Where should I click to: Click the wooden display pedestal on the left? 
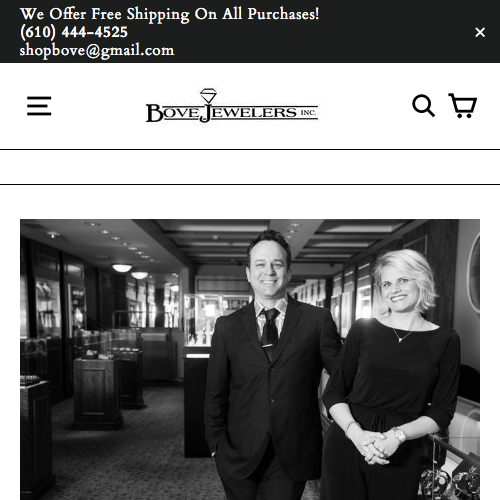[98, 393]
